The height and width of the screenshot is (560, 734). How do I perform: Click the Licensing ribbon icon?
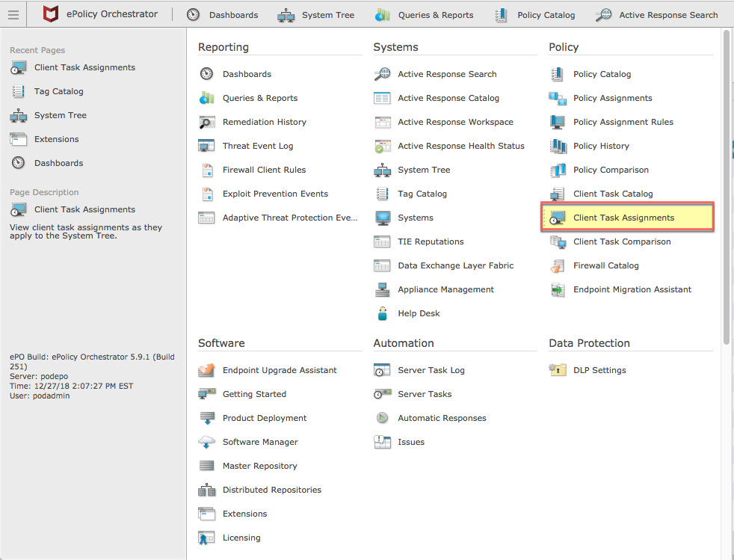[x=206, y=538]
